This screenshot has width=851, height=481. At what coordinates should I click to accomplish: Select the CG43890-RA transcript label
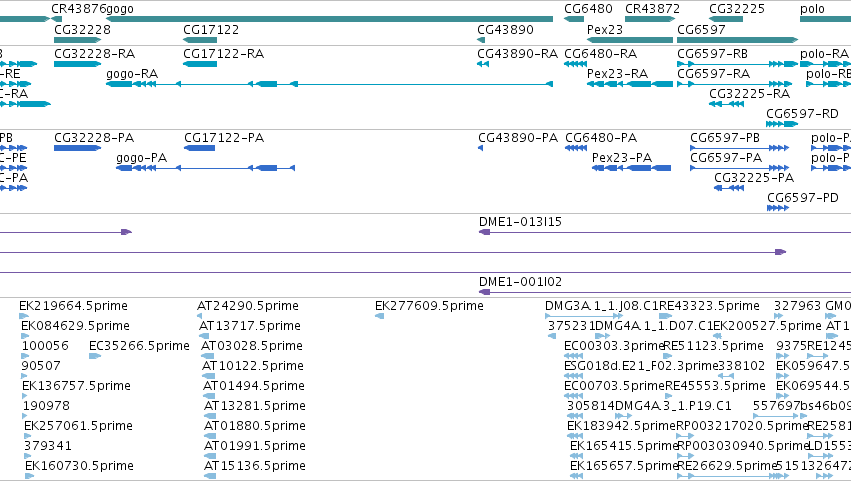517,54
